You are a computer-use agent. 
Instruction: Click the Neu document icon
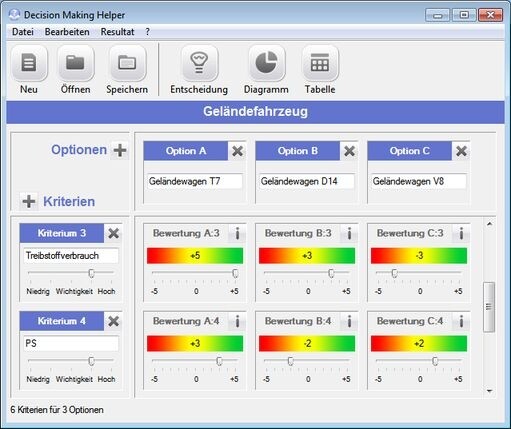[x=29, y=63]
